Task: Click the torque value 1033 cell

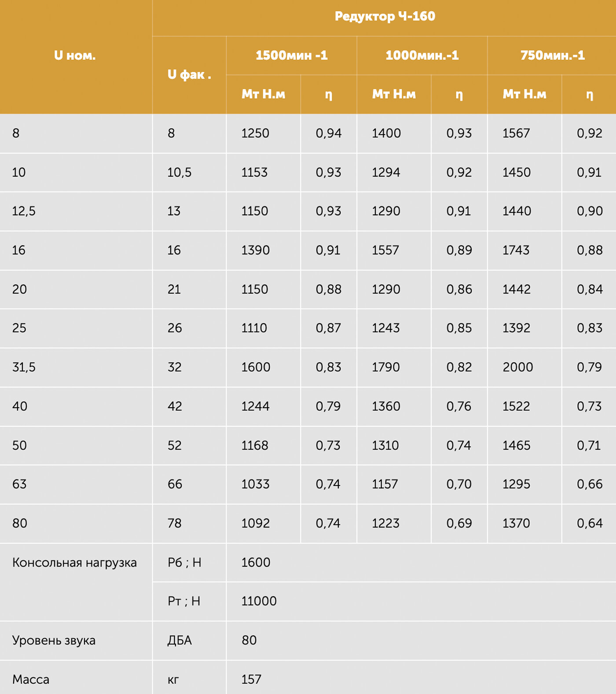Action: pyautogui.click(x=255, y=484)
